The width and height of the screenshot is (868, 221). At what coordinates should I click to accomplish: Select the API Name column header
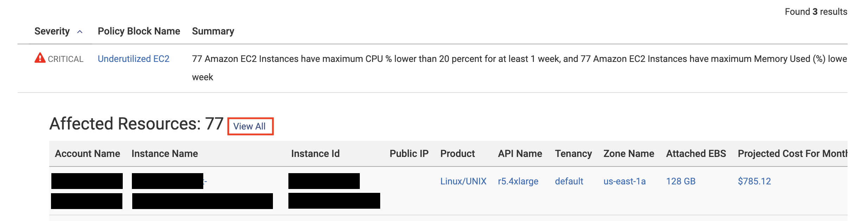point(520,154)
